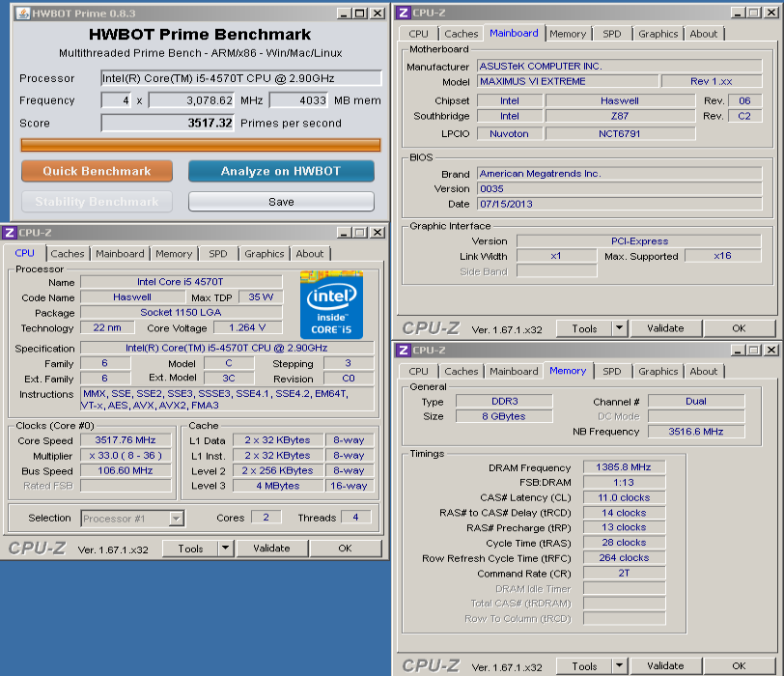Click the 3517.32 score field
The width and height of the screenshot is (784, 676).
(167, 123)
